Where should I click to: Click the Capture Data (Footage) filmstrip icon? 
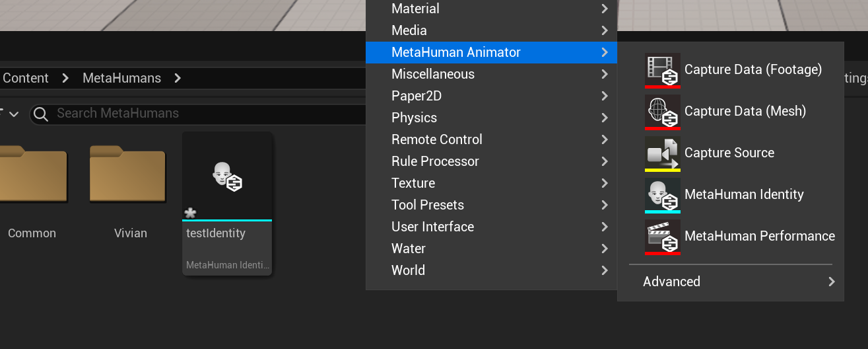[x=663, y=70]
